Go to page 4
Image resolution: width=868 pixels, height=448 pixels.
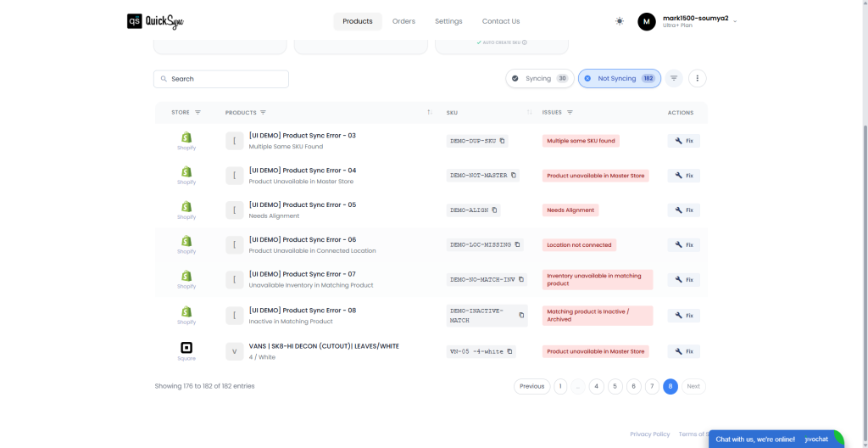pos(596,386)
